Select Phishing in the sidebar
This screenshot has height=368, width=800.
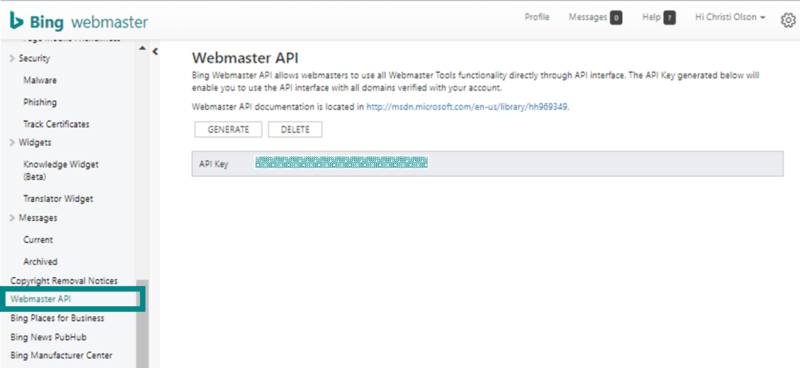point(40,102)
